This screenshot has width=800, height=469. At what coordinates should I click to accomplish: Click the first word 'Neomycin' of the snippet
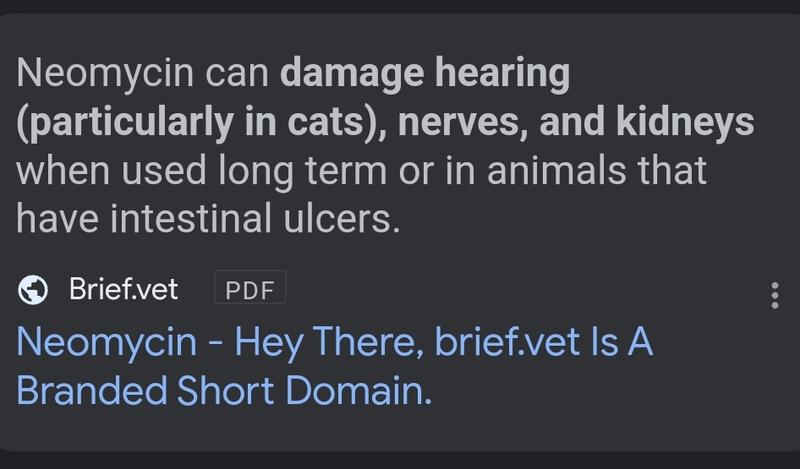pyautogui.click(x=105, y=74)
